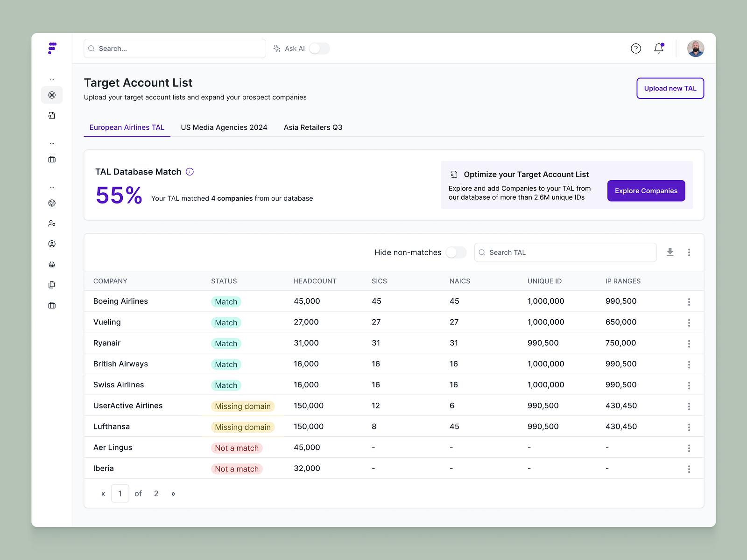The height and width of the screenshot is (560, 747).
Task: Open the notifications bell
Action: tap(659, 48)
